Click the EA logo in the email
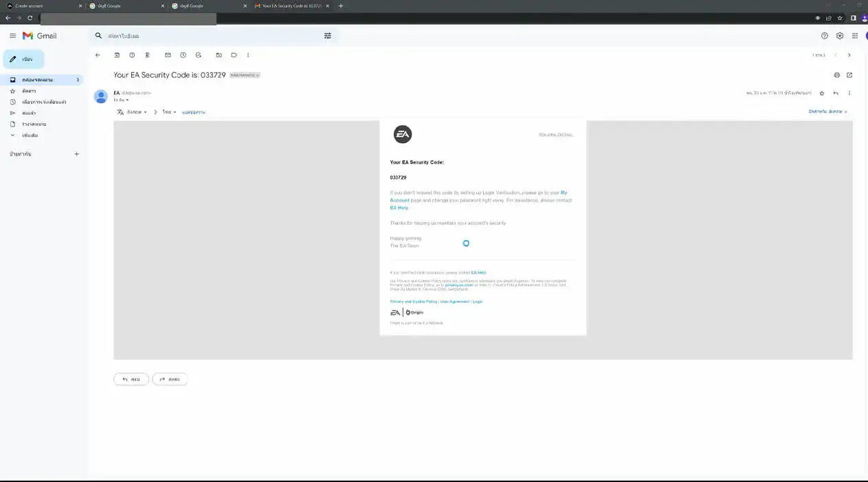Viewport: 868px width, 482px height. pyautogui.click(x=403, y=134)
